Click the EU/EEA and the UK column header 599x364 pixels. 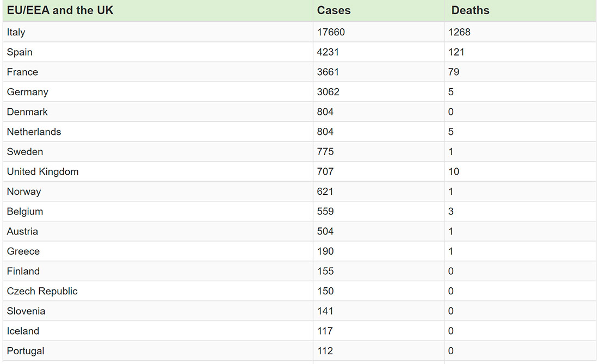[x=60, y=10]
